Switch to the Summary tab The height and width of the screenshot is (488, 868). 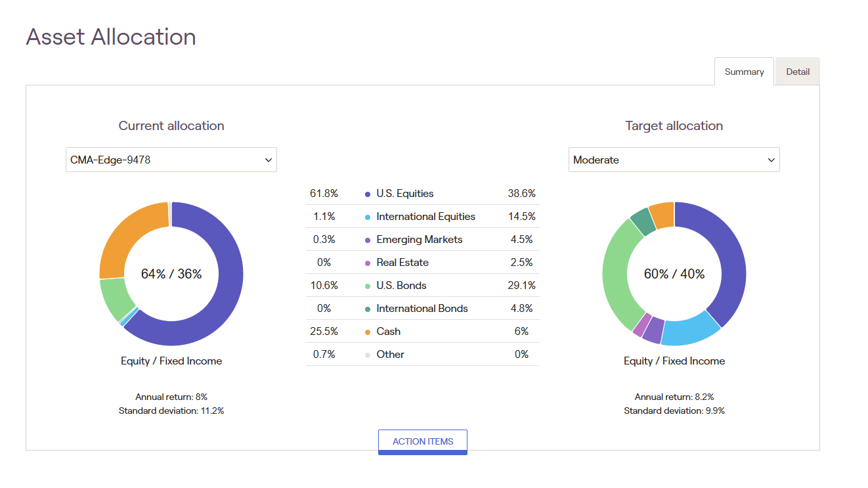[x=744, y=72]
